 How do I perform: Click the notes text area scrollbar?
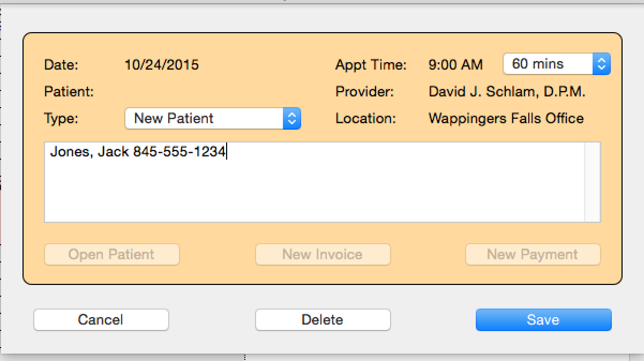pos(592,182)
